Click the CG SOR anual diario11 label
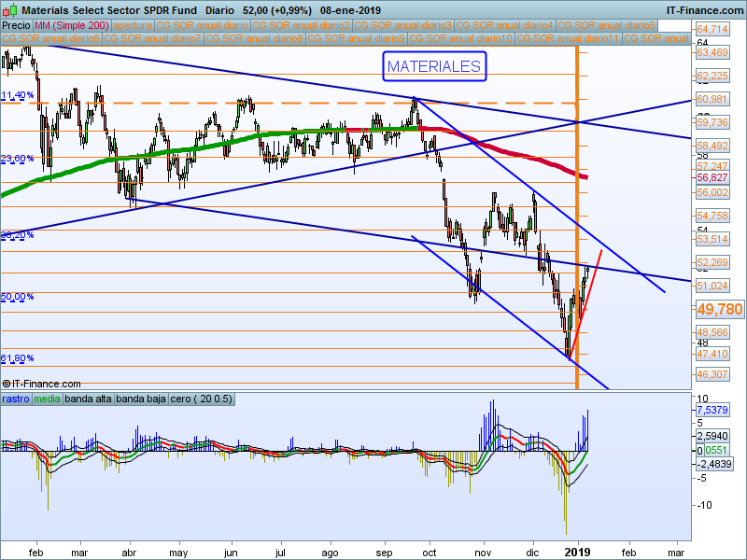The height and width of the screenshot is (560, 747). point(569,39)
